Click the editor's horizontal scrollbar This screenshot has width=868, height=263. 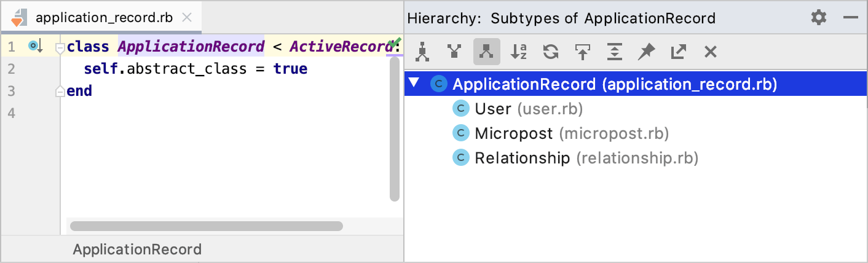[x=206, y=226]
